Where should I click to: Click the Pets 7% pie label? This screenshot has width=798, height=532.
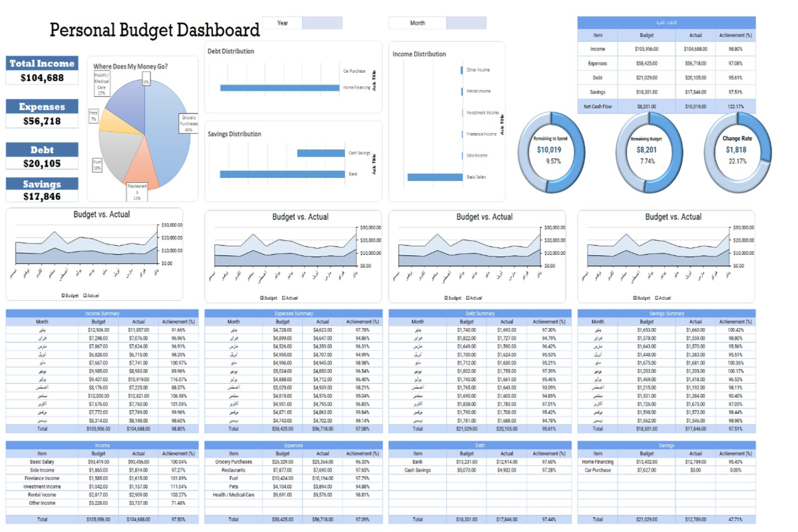(x=93, y=116)
